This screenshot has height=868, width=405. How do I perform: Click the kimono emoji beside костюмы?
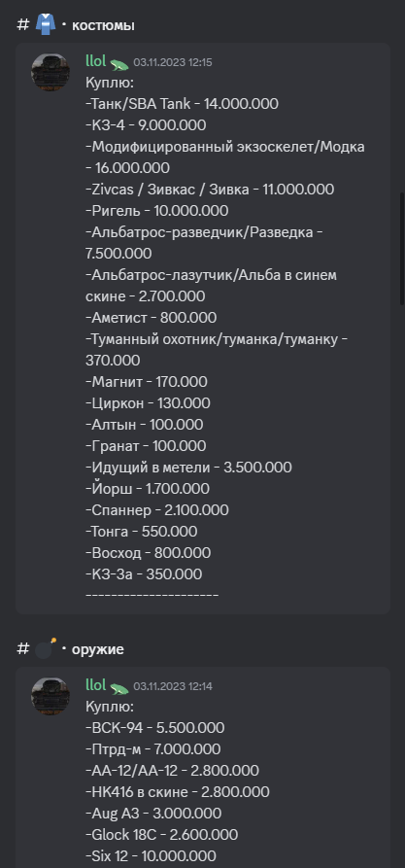[x=46, y=25]
